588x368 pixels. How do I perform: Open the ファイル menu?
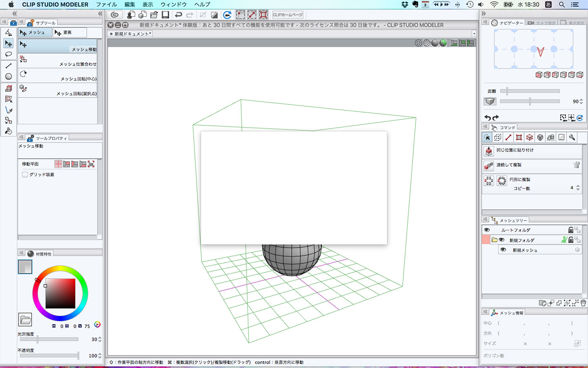click(106, 4)
